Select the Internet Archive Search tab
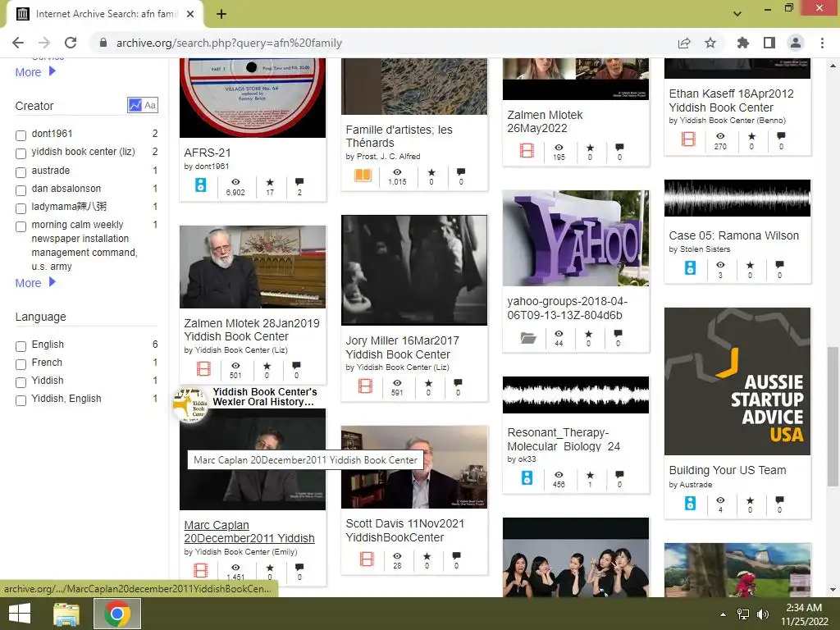The width and height of the screenshot is (840, 630). click(x=106, y=14)
